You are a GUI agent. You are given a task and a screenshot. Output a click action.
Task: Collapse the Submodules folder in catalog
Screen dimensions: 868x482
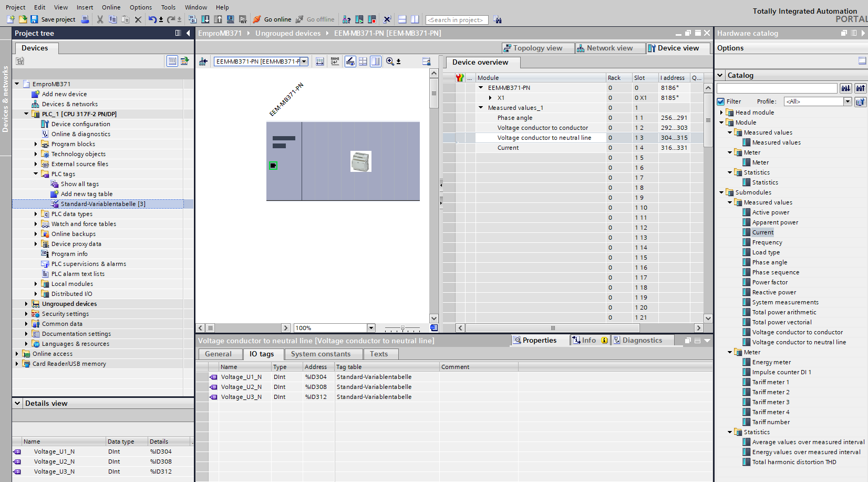pos(721,192)
